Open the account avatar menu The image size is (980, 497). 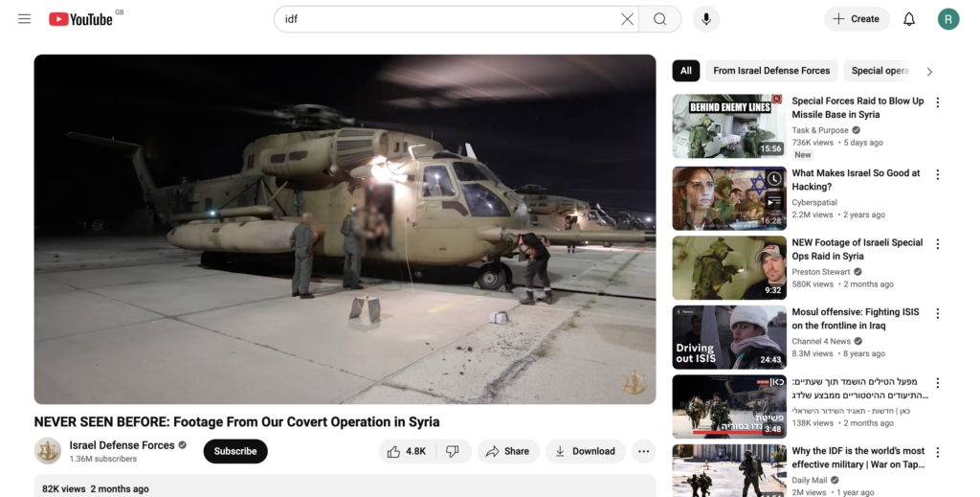click(947, 19)
